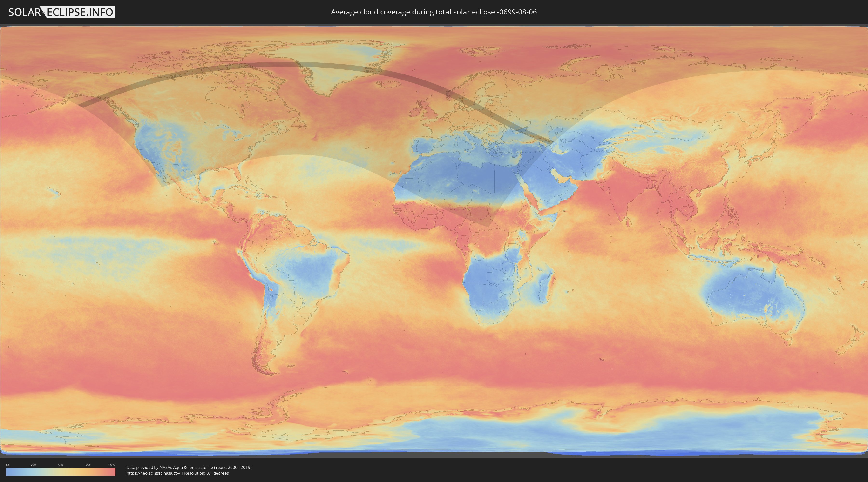Click the SOLAR-ECLIPSE.INFO logo
Screen dimensions: 868x482
click(x=62, y=12)
